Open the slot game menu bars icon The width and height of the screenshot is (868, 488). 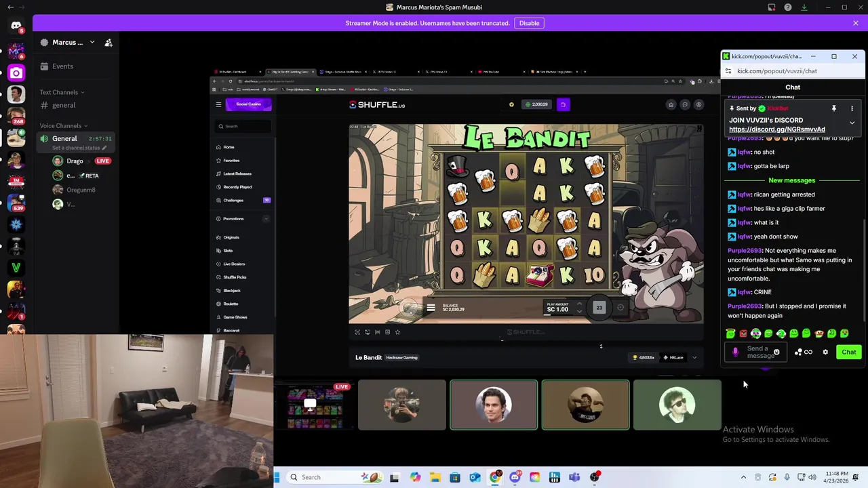431,308
